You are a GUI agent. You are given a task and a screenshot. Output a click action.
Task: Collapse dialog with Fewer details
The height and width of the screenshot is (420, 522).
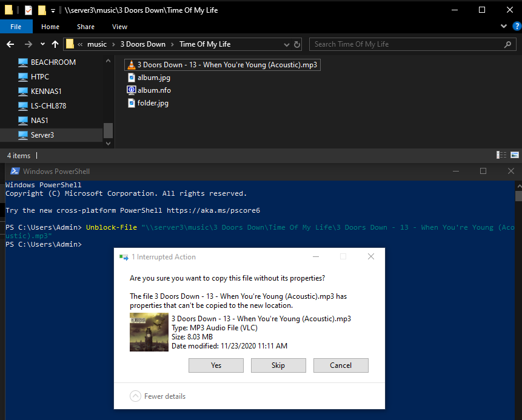158,396
